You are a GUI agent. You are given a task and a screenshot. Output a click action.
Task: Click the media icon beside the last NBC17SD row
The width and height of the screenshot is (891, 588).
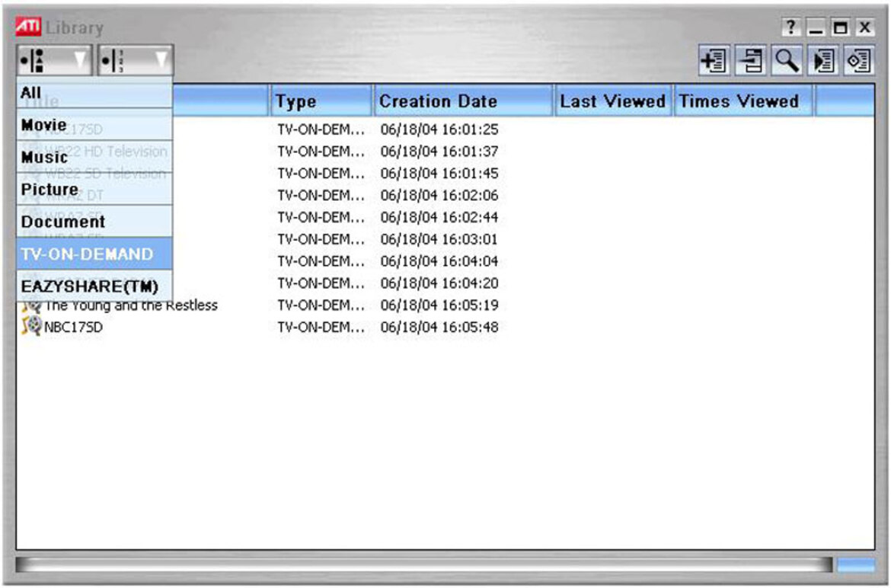[x=32, y=327]
